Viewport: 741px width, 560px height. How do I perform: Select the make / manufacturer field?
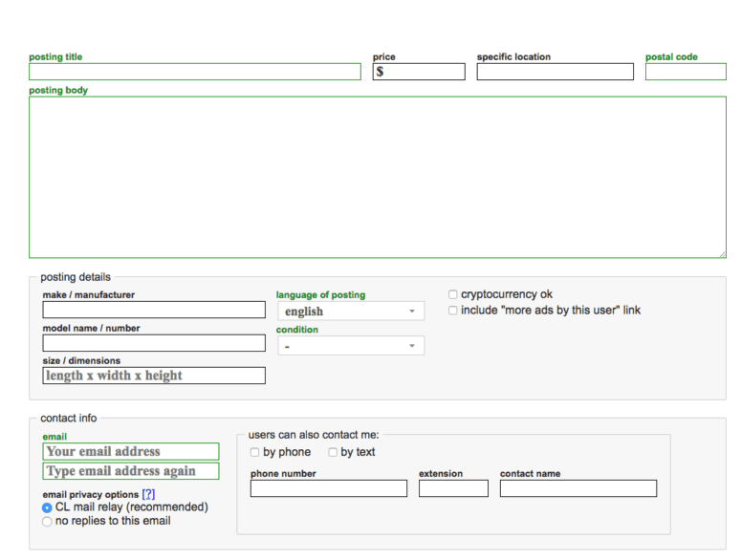154,310
